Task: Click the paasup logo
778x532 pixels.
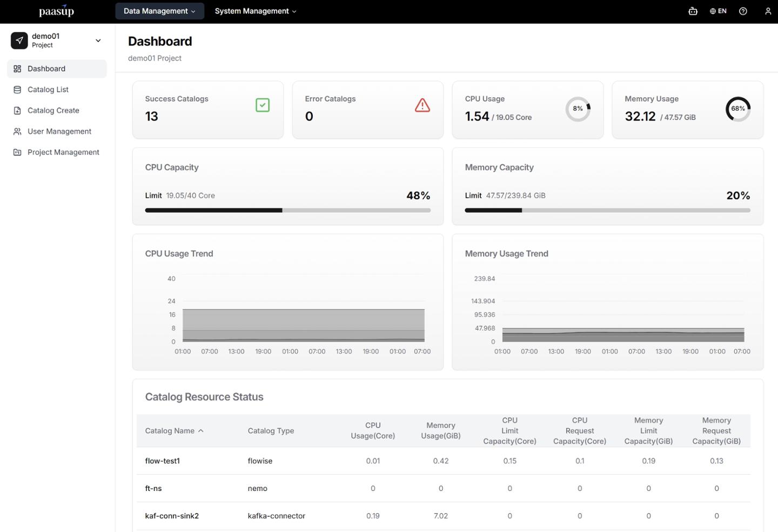Action: pyautogui.click(x=57, y=11)
